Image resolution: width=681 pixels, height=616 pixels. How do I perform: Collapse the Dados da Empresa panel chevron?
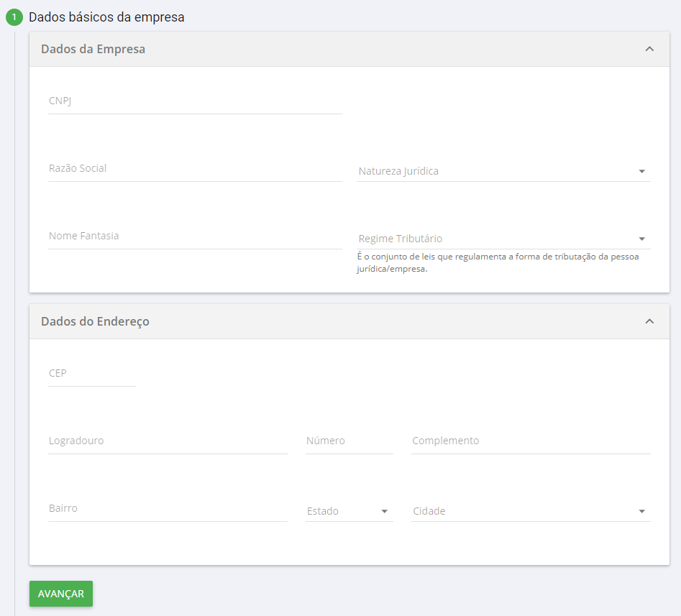(649, 50)
